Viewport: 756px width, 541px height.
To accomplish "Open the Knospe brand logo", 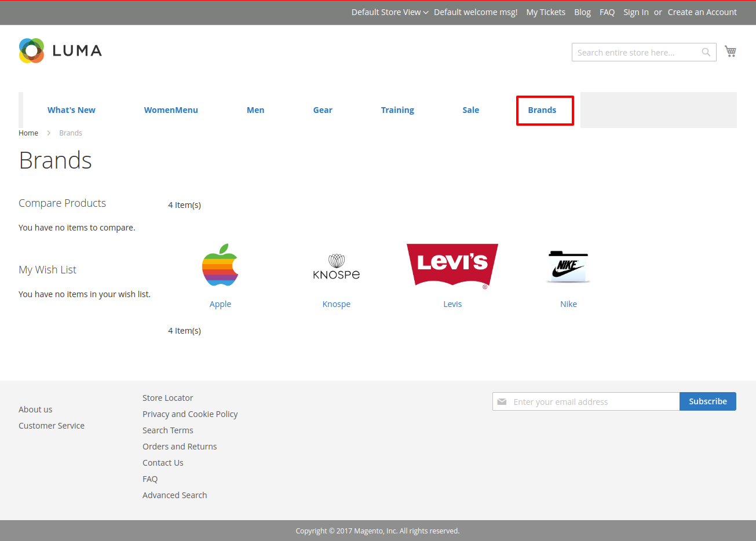I will [x=336, y=267].
